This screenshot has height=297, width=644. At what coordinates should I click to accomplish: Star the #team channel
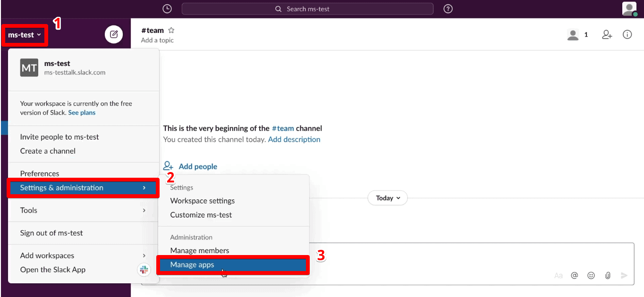tap(171, 30)
